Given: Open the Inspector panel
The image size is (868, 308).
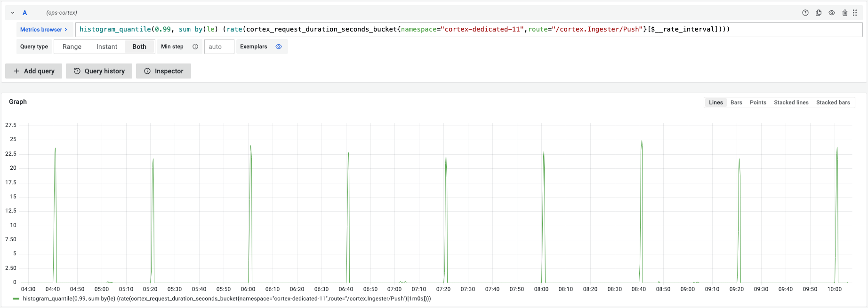Looking at the screenshot, I should pos(163,71).
